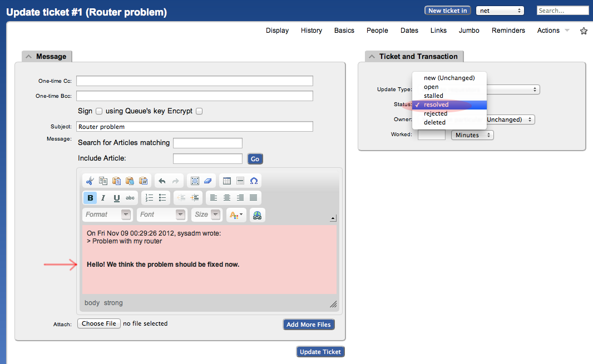The image size is (593, 364).
Task: Bookmark ticket using the star icon
Action: (584, 31)
